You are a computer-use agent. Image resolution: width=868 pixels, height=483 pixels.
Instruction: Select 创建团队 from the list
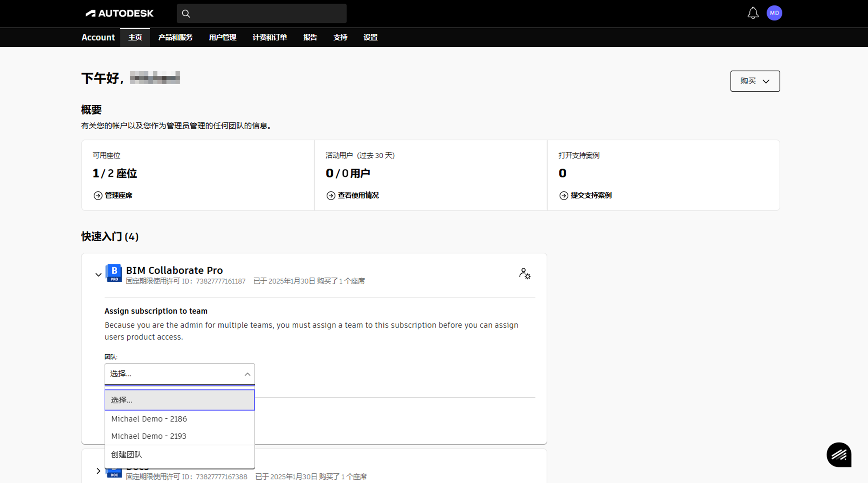pyautogui.click(x=126, y=454)
